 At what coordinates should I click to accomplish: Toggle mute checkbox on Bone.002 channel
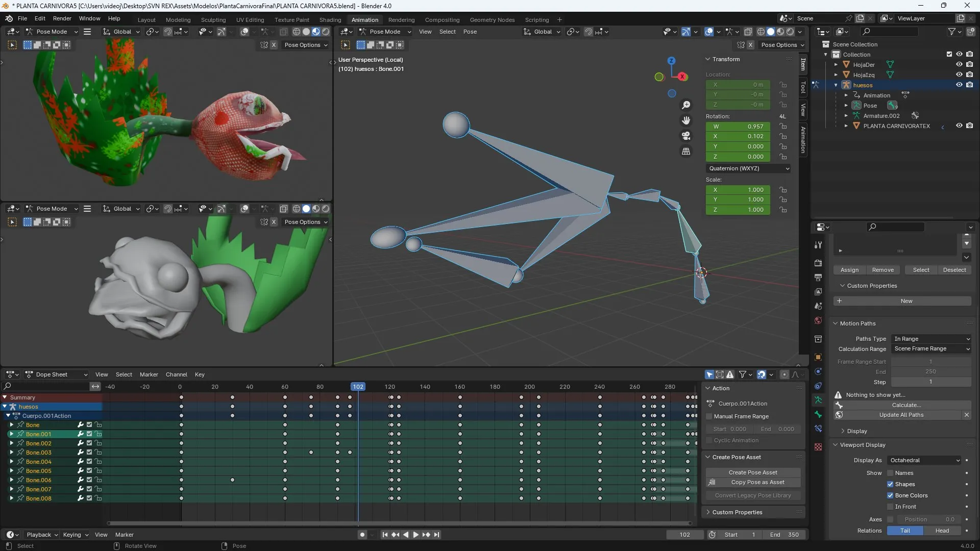pyautogui.click(x=89, y=443)
